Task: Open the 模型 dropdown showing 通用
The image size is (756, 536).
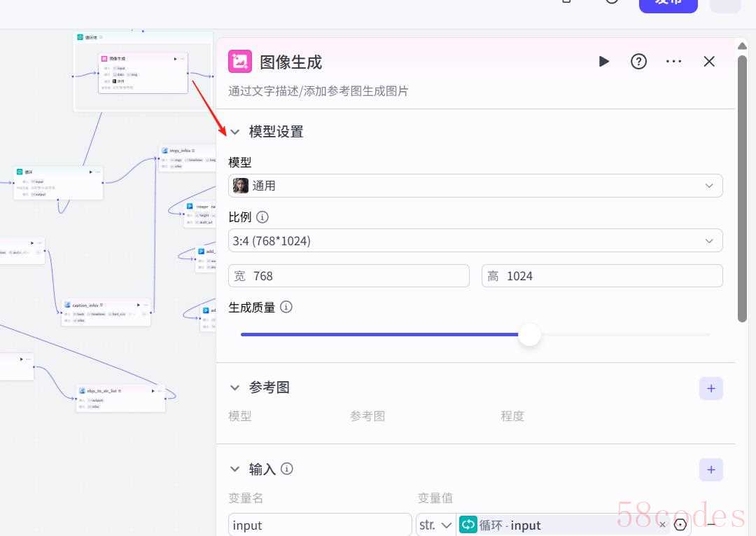Action: (x=475, y=186)
